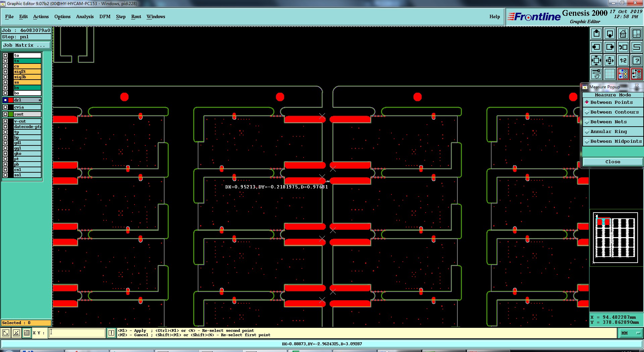This screenshot has width=644, height=352.
Task: Click the exclamation mark apply icon
Action: coord(111,333)
